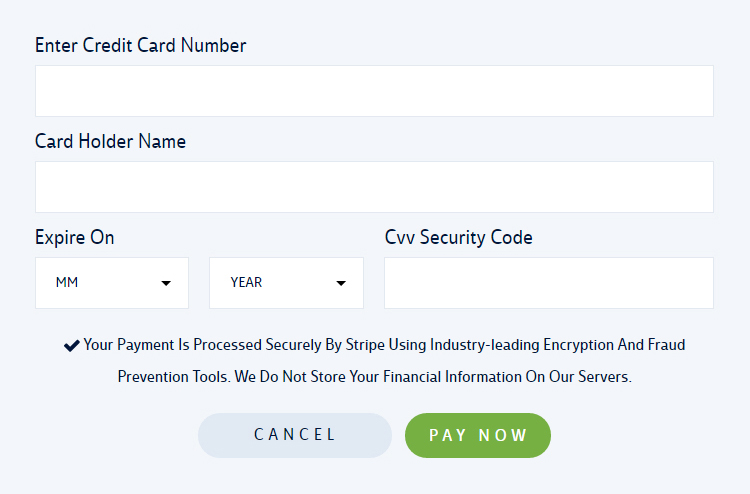750x494 pixels.
Task: Open the YEAR expiry dropdown
Action: [x=286, y=283]
